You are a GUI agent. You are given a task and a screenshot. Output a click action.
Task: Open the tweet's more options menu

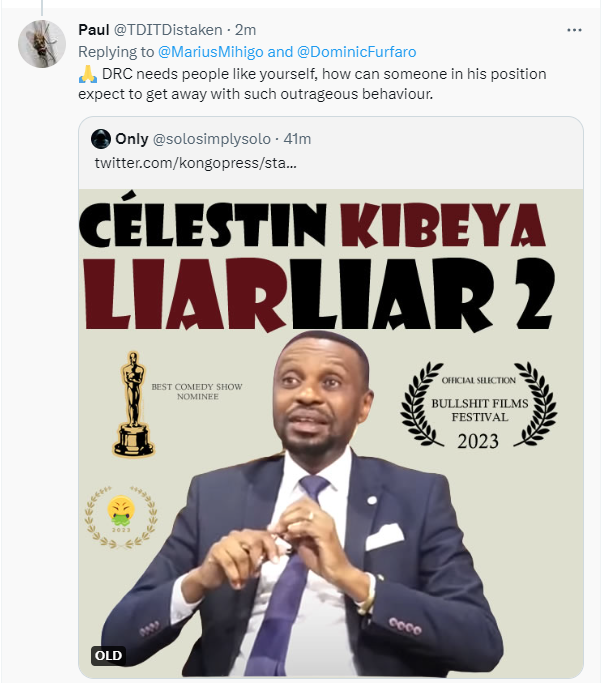coord(574,30)
